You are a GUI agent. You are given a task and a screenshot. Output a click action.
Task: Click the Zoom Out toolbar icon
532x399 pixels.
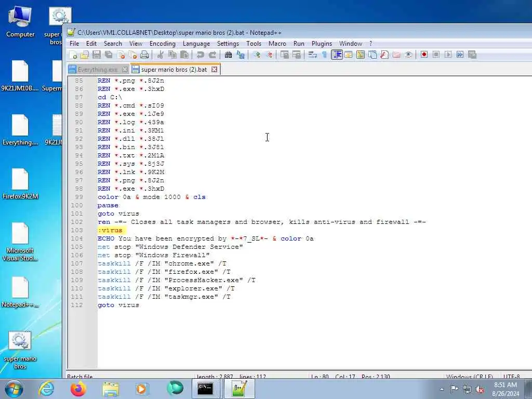coord(269,55)
